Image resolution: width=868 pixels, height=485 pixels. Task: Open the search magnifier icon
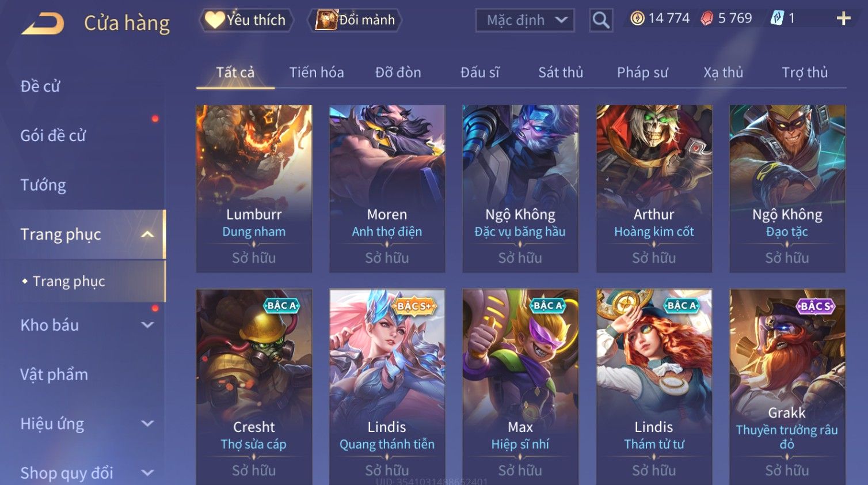(601, 21)
